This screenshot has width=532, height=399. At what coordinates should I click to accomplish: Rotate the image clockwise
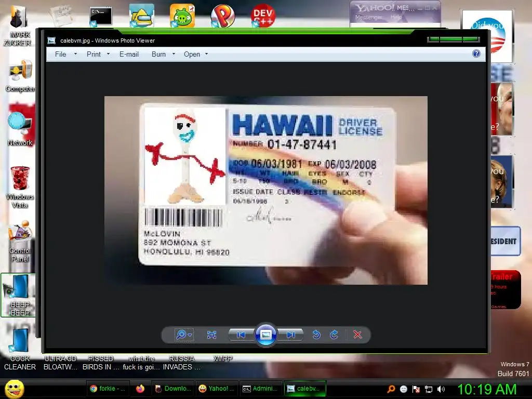point(334,335)
